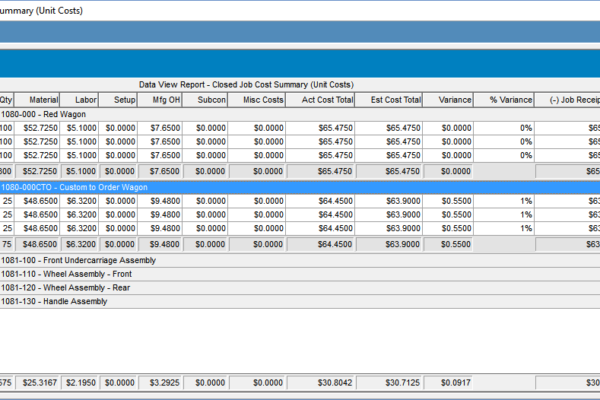Sort by the Material column header
The image size is (600, 400).
tap(37, 100)
